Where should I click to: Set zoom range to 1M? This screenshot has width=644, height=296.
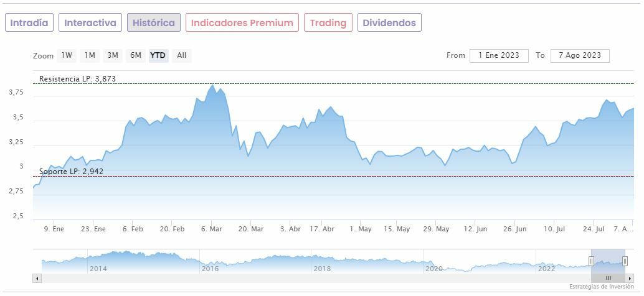90,55
